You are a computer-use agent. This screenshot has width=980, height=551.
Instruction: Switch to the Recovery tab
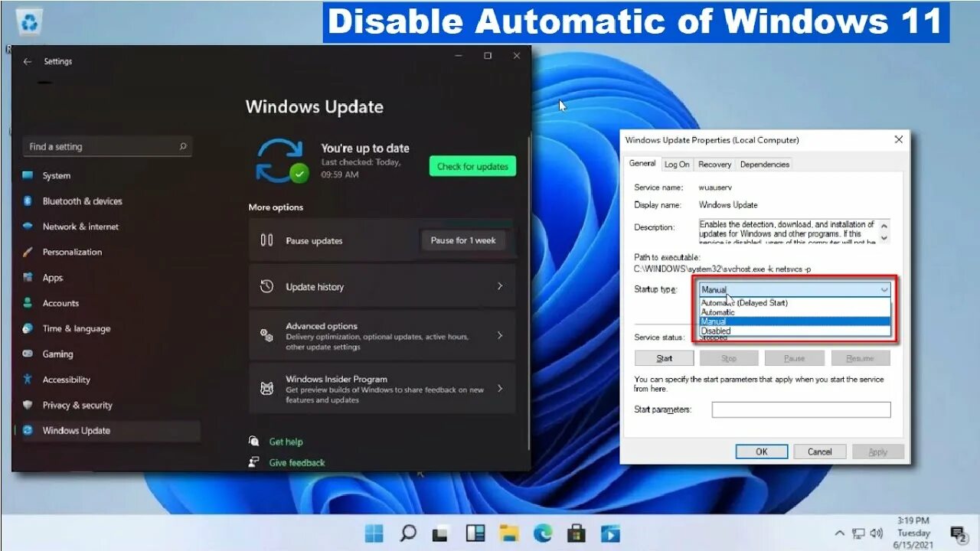pyautogui.click(x=714, y=165)
